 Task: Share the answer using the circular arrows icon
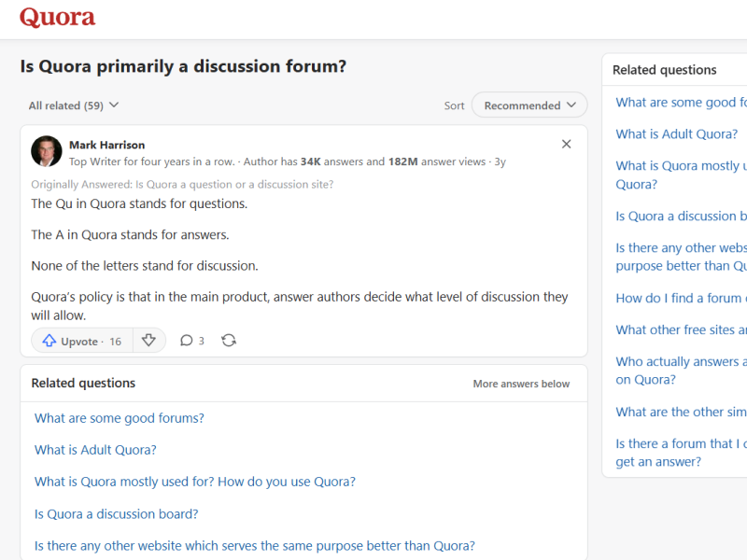tap(229, 341)
